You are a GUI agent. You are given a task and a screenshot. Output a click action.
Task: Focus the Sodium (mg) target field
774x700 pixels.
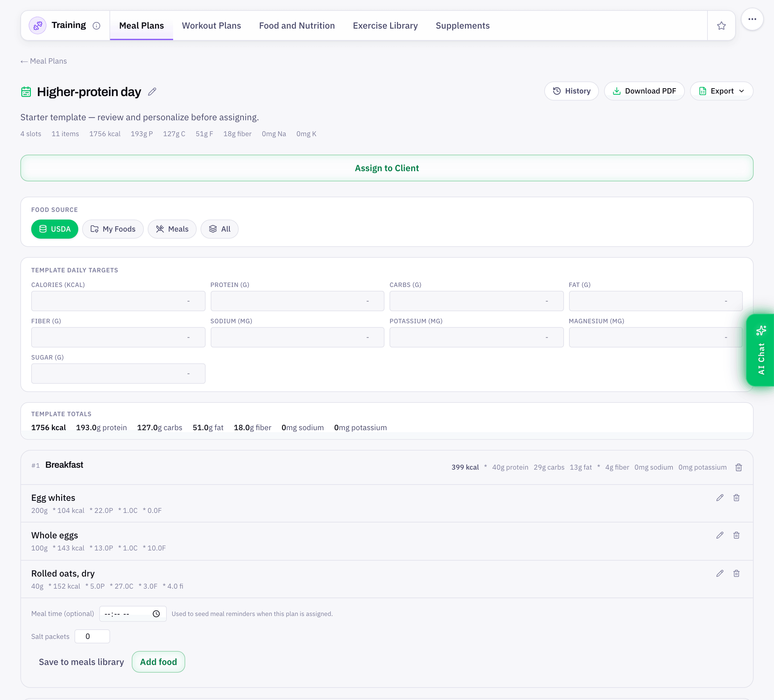(x=297, y=337)
